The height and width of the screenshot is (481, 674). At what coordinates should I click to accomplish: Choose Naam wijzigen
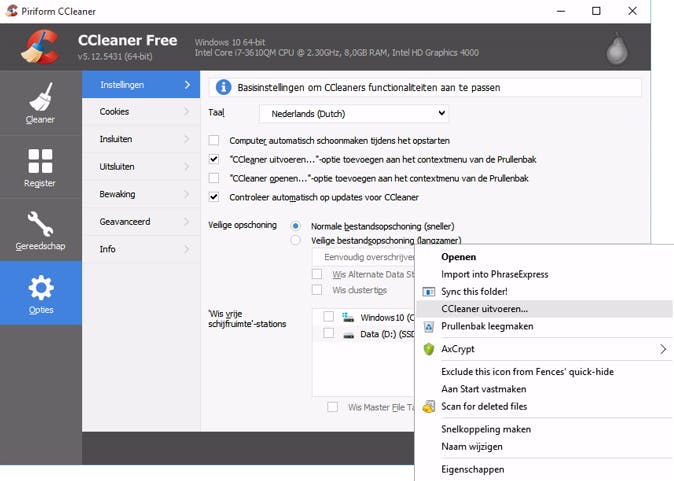pyautogui.click(x=544, y=447)
